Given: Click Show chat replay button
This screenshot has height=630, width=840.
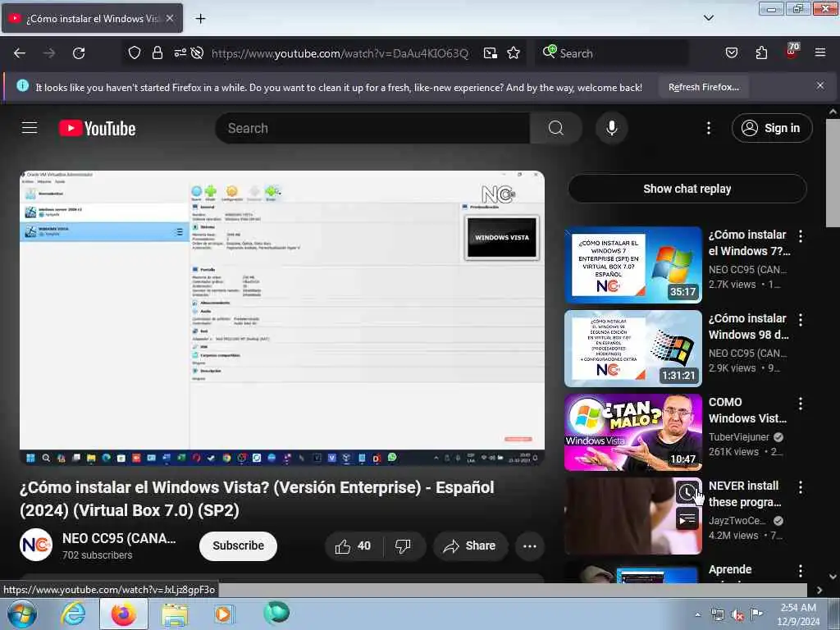Looking at the screenshot, I should (687, 189).
